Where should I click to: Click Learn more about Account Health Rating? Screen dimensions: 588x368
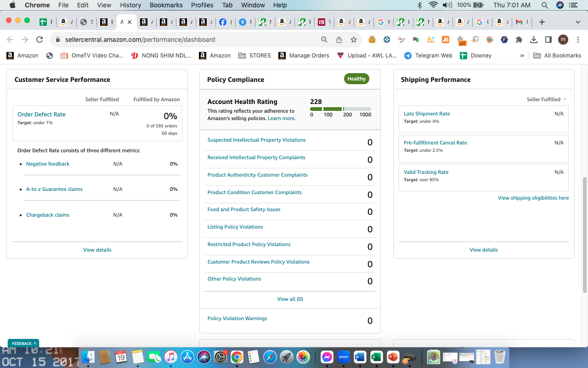[281, 118]
